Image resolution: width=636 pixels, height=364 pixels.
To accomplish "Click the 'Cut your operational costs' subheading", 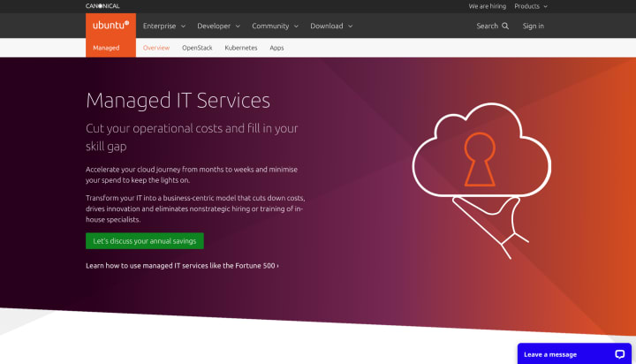I will (192, 137).
